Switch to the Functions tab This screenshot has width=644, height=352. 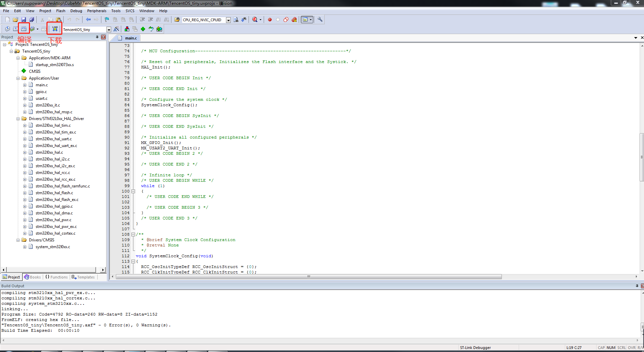point(57,277)
